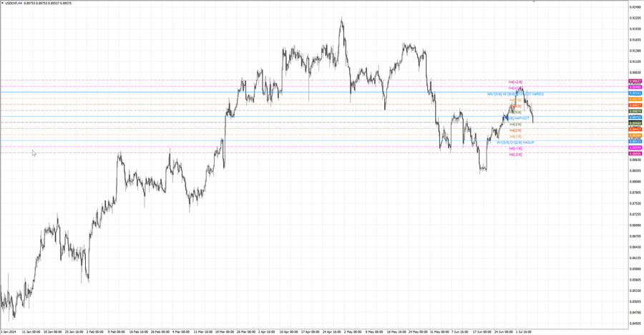Click the 0.91930 price on the scale
Image resolution: width=644 pixels, height=335 pixels.
(635, 29)
